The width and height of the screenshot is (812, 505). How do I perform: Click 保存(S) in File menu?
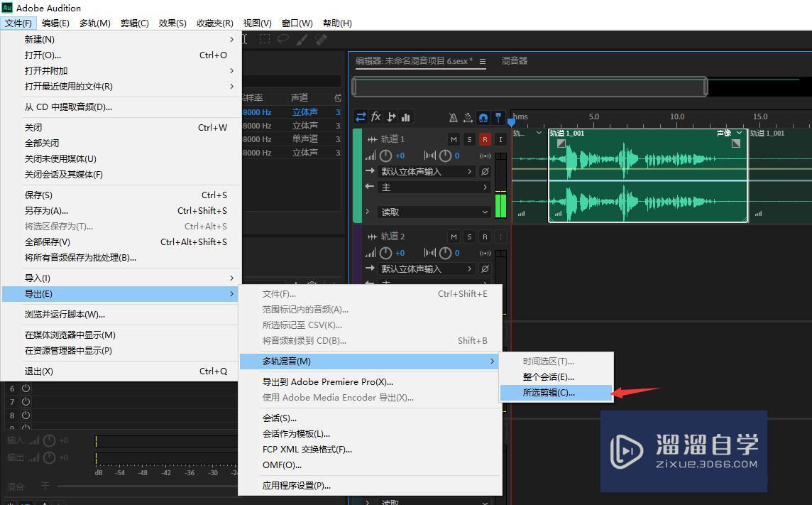coord(121,195)
